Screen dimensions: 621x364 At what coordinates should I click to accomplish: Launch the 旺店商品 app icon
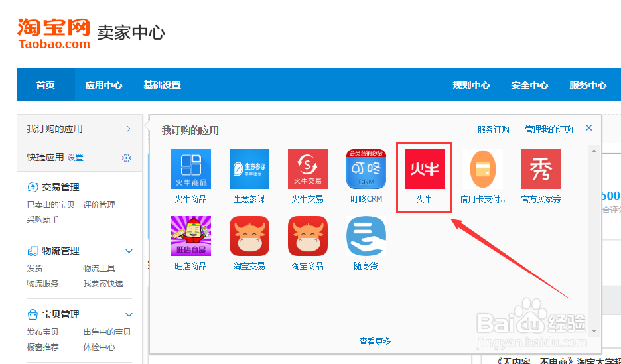(x=191, y=236)
